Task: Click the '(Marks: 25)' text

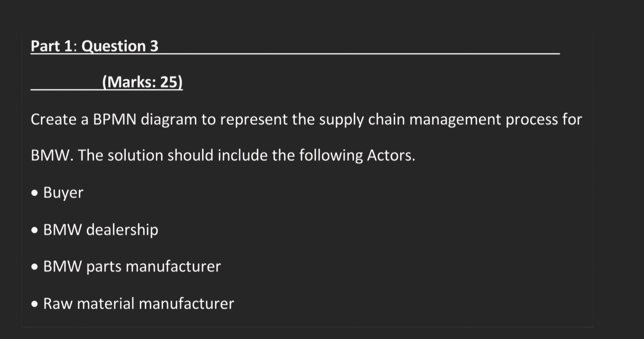Action: (x=143, y=82)
